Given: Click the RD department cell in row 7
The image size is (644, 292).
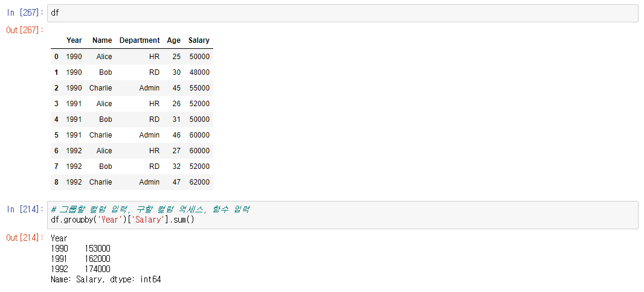Looking at the screenshot, I should tap(155, 166).
